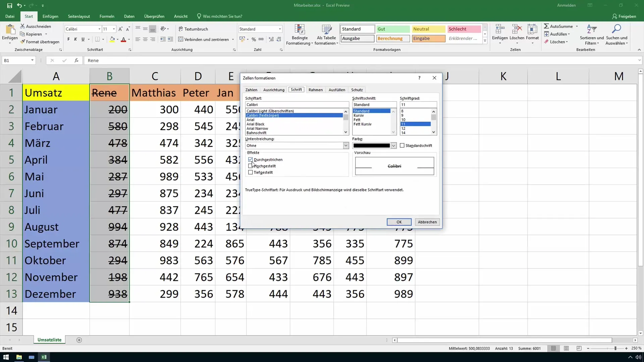Open the Unterstreichung dropdown
This screenshot has height=362, width=644.
346,145
